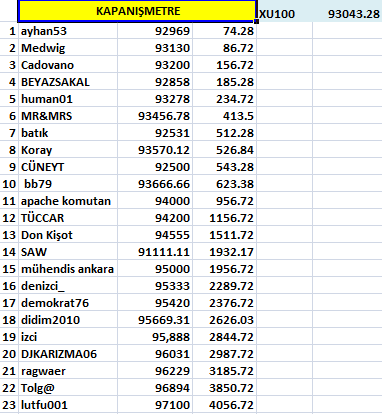The image size is (382, 414).
Task: Select the 94555 value cell
Action: [155, 235]
